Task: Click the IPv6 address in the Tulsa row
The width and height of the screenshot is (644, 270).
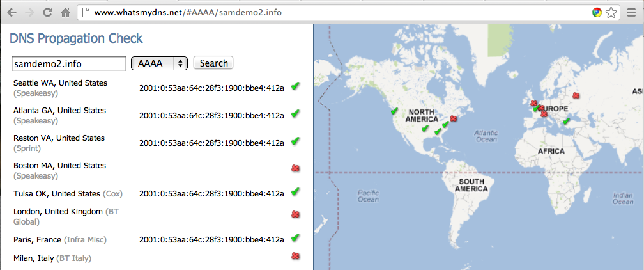Action: point(211,193)
